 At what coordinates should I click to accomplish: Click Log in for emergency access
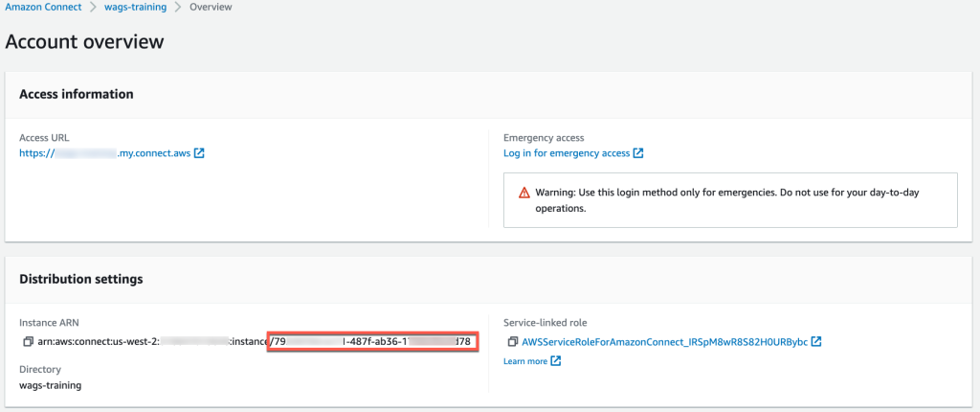click(567, 152)
